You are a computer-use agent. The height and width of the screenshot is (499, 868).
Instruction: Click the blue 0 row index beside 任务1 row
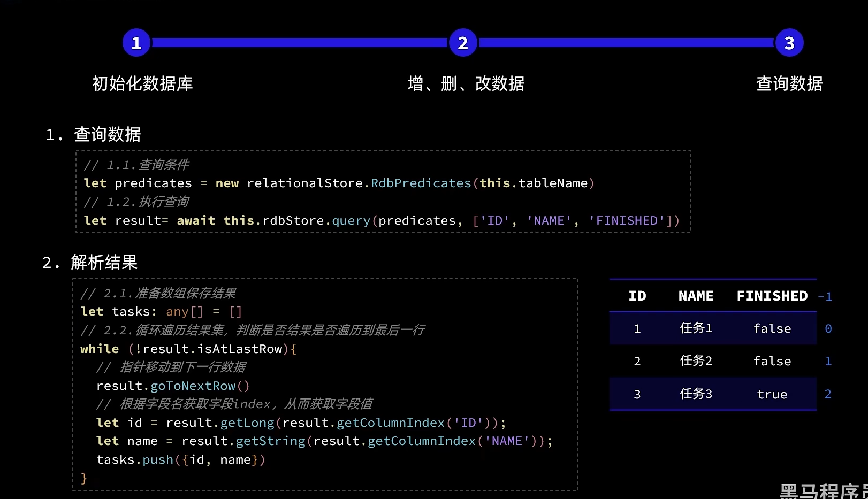coord(828,328)
